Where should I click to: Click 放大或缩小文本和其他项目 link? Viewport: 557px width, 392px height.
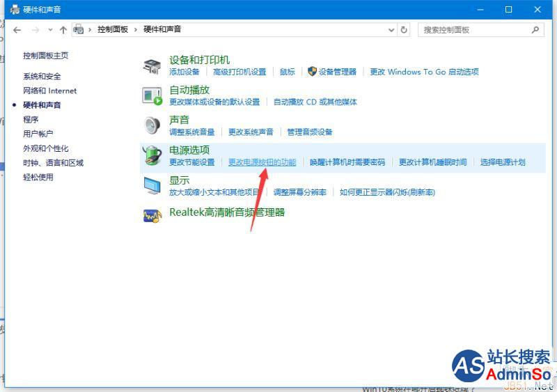[x=214, y=193]
